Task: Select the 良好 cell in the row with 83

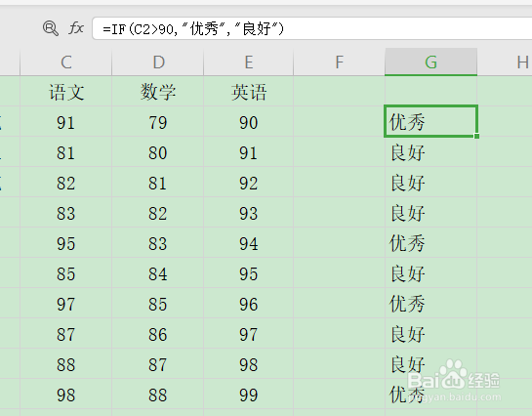Action: coord(430,212)
